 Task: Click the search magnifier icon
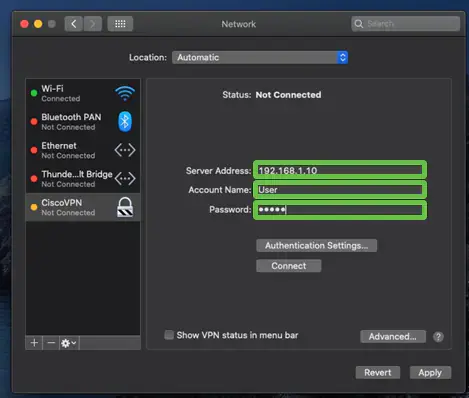[359, 24]
